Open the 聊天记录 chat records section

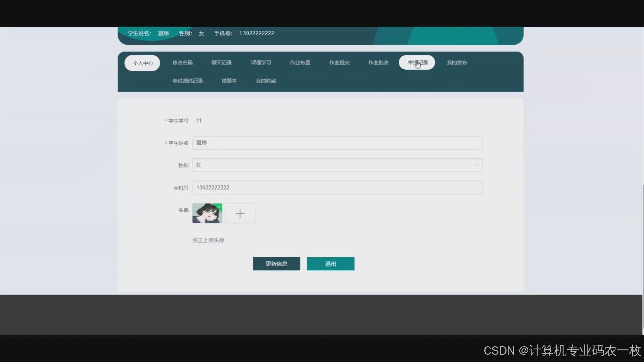tap(221, 62)
